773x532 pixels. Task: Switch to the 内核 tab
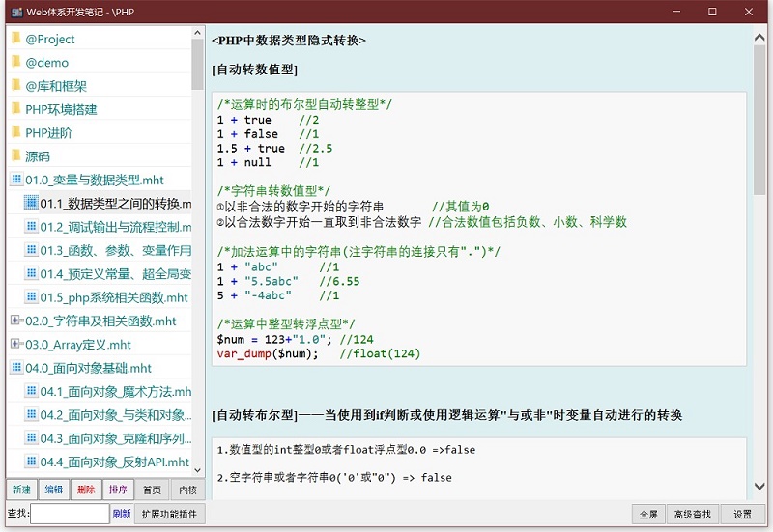pos(187,490)
